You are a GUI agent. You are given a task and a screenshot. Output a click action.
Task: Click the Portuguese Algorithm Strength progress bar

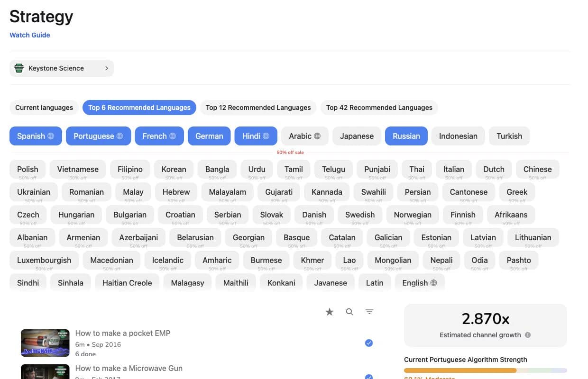coord(486,370)
